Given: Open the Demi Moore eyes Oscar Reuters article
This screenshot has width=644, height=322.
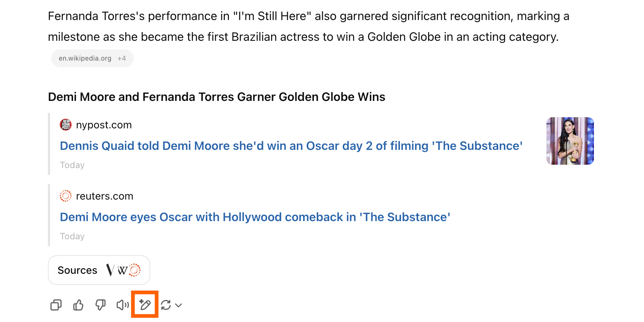Looking at the screenshot, I should pyautogui.click(x=255, y=217).
